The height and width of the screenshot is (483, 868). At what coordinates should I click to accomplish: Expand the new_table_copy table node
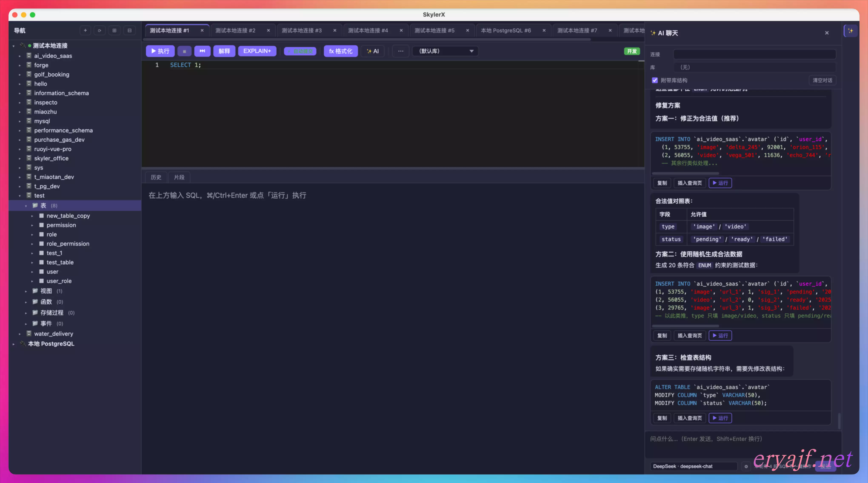point(32,216)
